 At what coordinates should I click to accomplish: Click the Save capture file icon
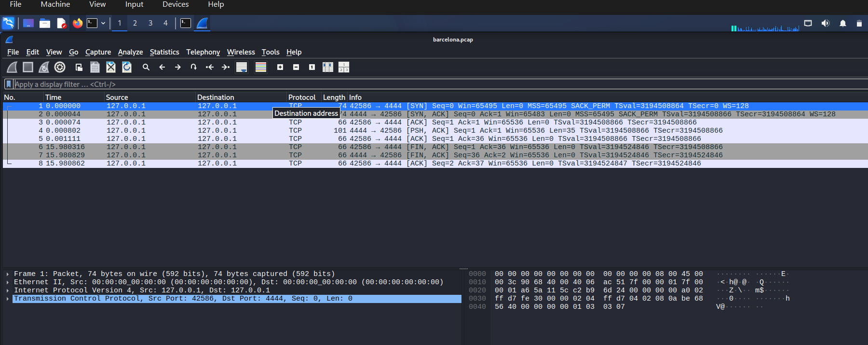tap(95, 67)
